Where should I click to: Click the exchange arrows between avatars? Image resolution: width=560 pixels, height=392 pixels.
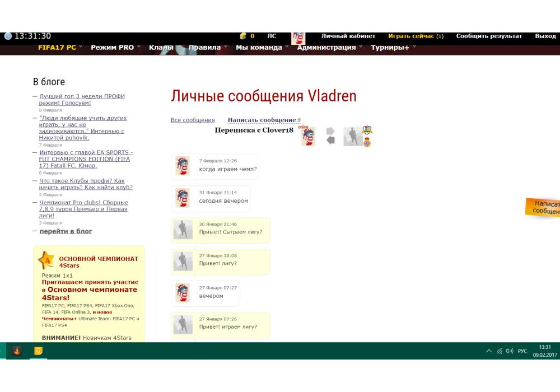330,136
